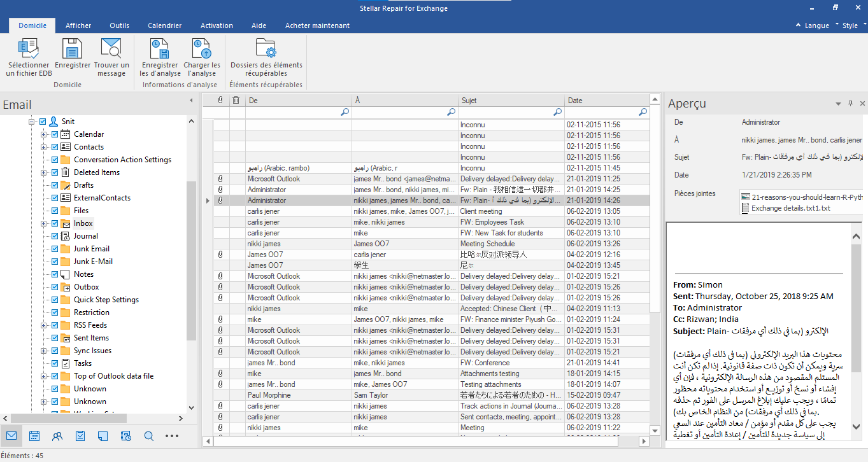Toggle the Inbox folder checkbox
868x462 pixels.
coord(55,223)
